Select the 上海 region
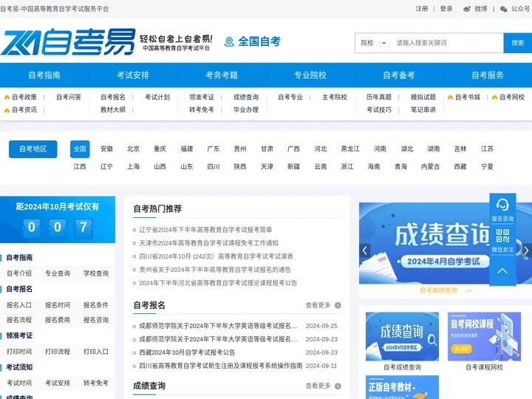The image size is (532, 399). click(133, 166)
